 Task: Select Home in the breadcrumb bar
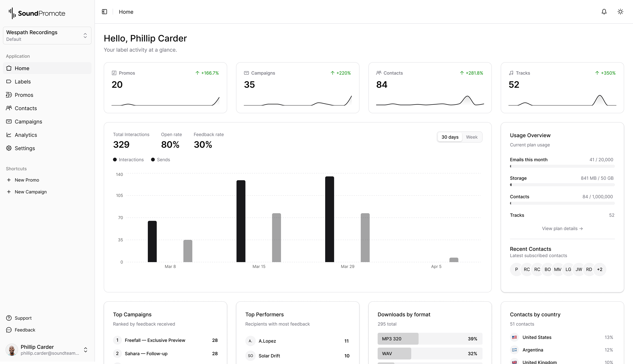click(126, 12)
